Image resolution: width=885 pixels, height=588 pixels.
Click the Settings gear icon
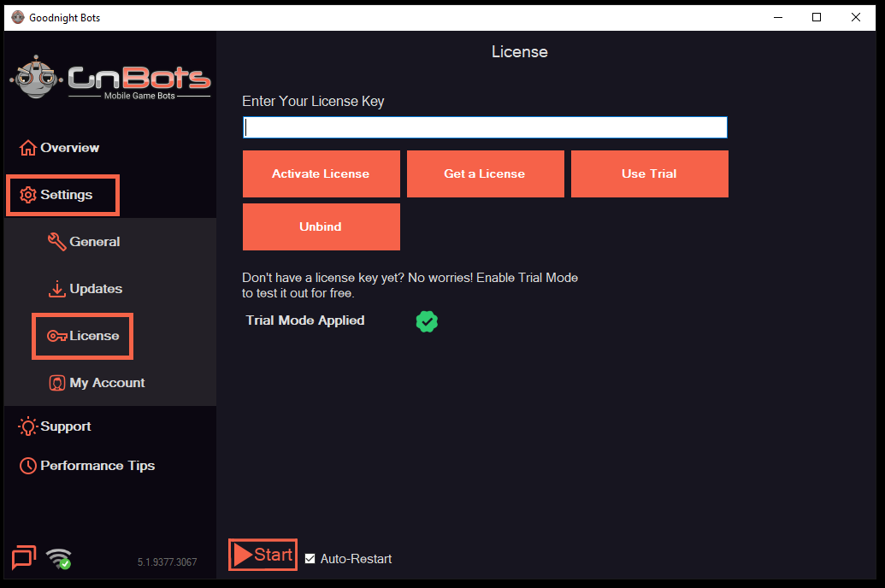pos(27,195)
